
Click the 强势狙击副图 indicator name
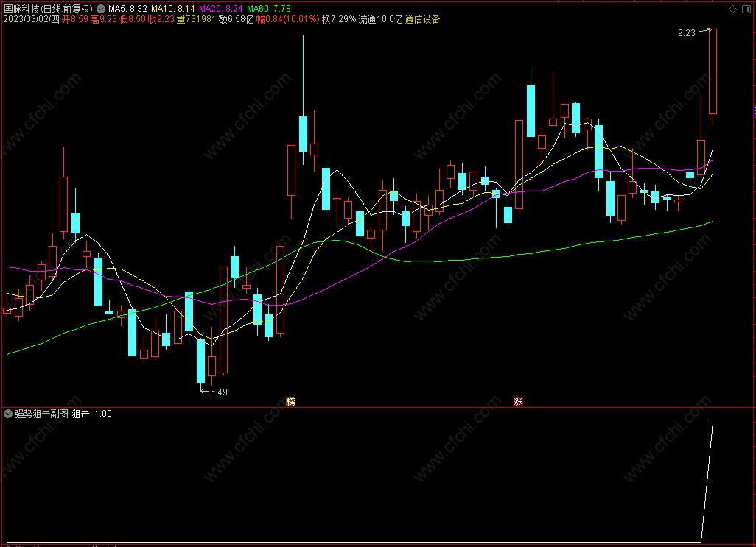(x=41, y=414)
